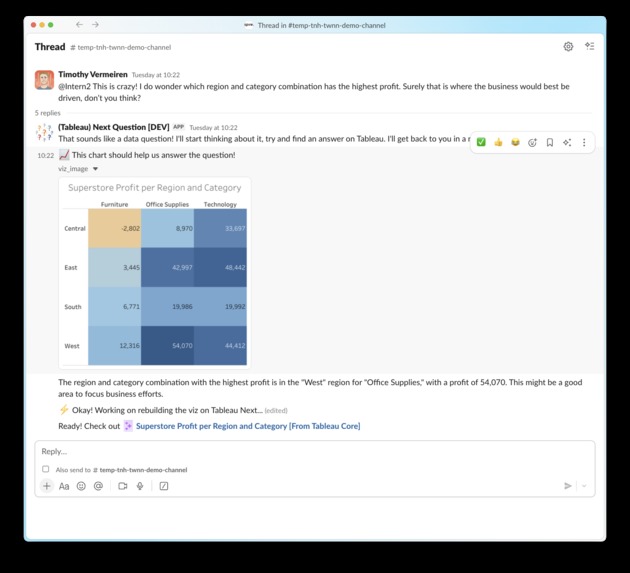Record an audio clip with microphone
630x573 pixels.
click(x=140, y=486)
